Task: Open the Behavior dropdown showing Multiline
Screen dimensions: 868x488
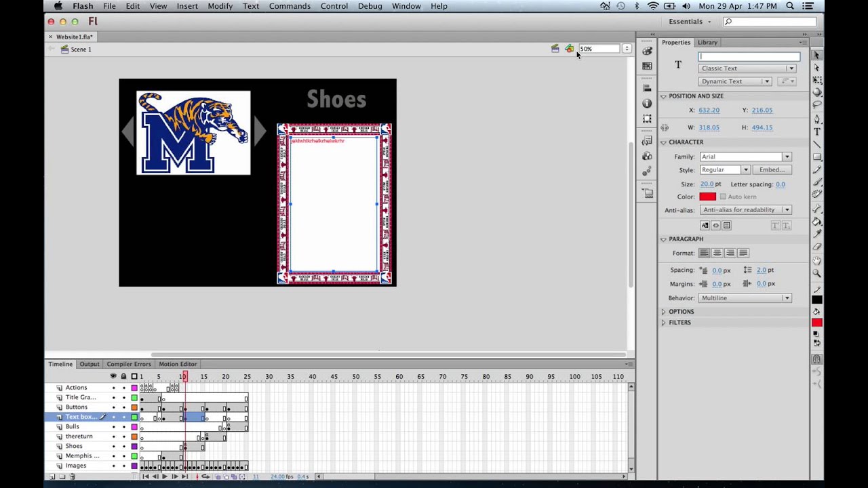Action: click(746, 298)
